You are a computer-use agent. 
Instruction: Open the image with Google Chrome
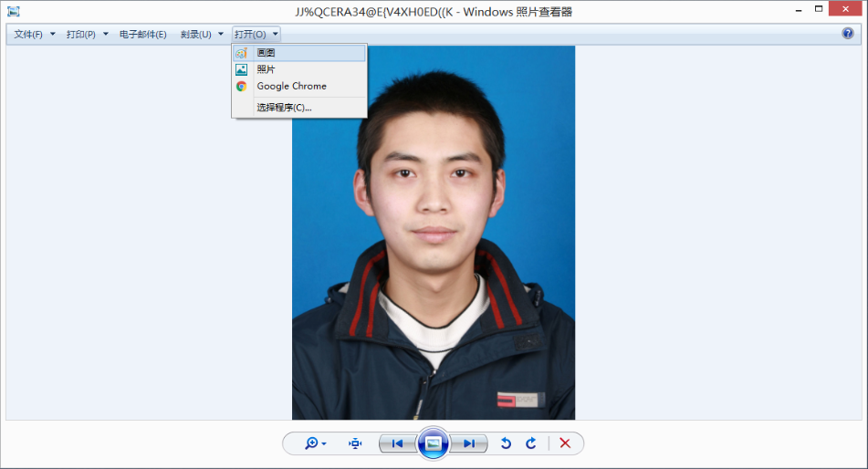(x=299, y=87)
